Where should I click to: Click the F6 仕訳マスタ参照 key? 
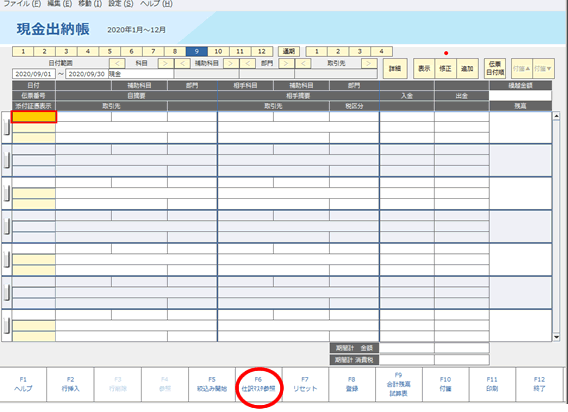(x=259, y=384)
